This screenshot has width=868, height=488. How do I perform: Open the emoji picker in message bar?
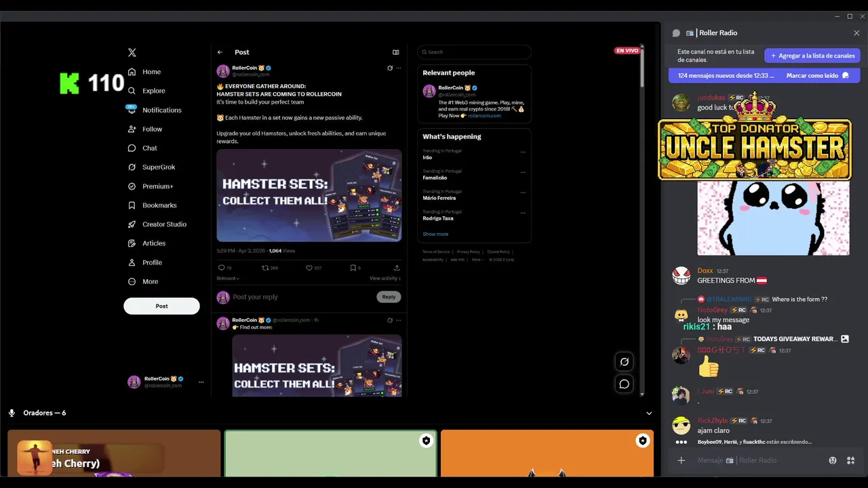tap(833, 461)
